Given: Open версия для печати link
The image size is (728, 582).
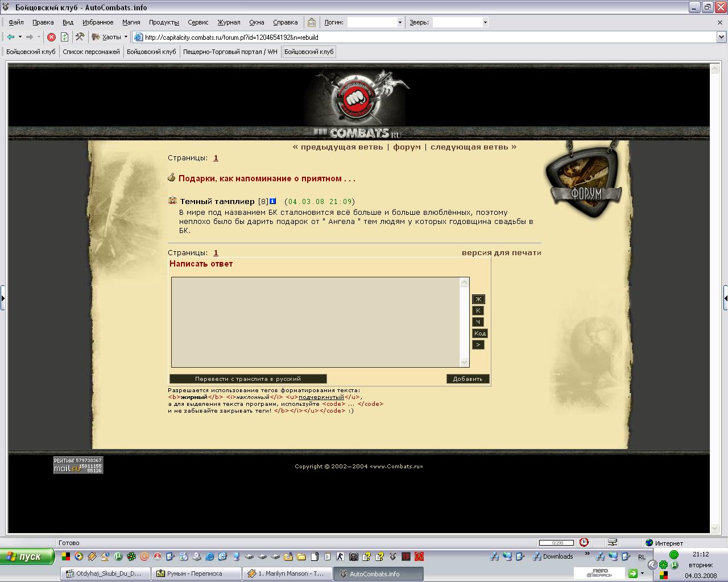Looking at the screenshot, I should [502, 252].
